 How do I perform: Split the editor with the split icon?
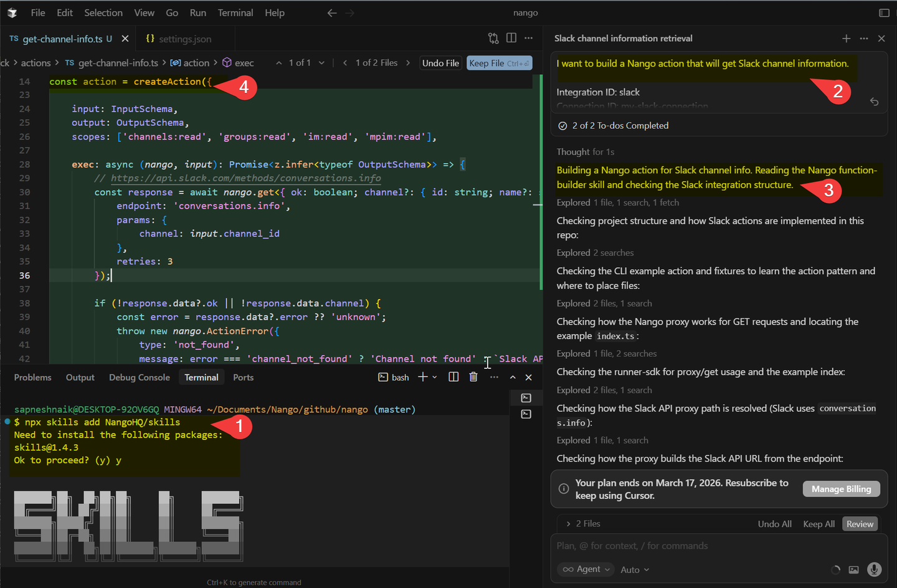(x=511, y=38)
